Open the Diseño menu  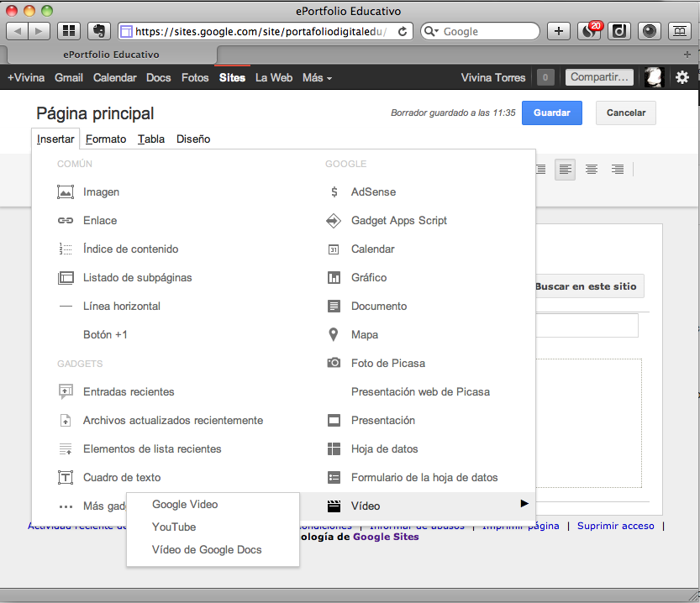[x=193, y=139]
